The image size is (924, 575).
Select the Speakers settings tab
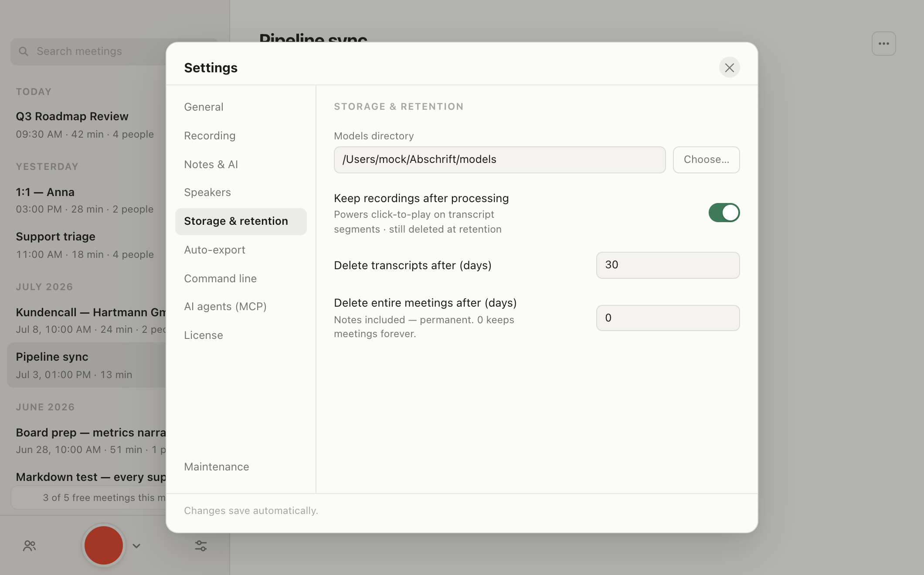click(241, 192)
